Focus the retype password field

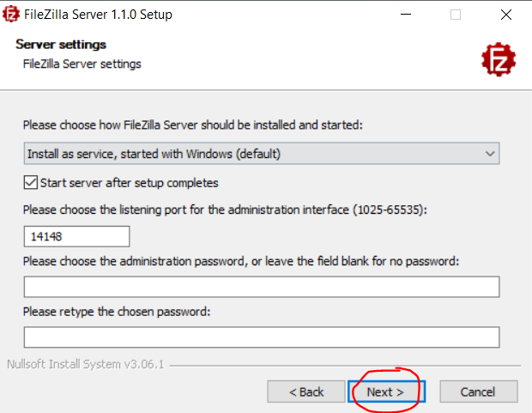tap(261, 337)
